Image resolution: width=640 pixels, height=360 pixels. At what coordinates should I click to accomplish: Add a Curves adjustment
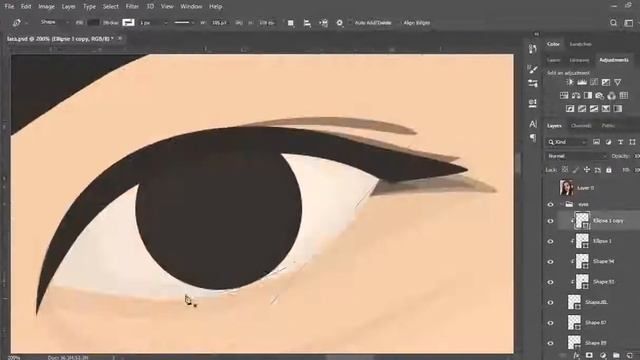(594, 82)
